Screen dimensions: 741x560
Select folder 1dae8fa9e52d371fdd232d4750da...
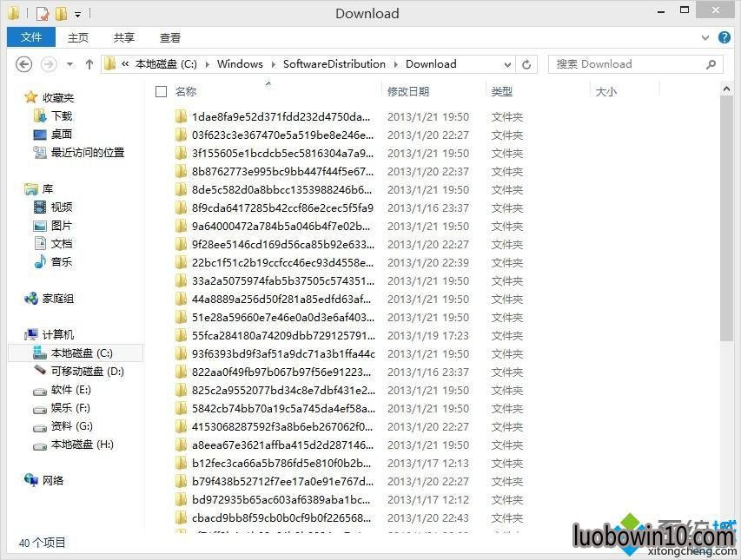pyautogui.click(x=281, y=116)
